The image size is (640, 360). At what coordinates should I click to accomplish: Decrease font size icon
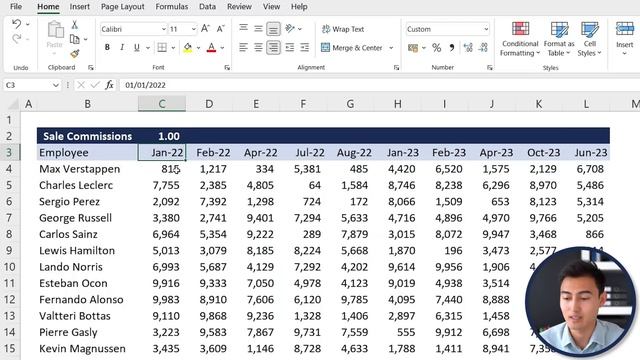click(x=220, y=29)
